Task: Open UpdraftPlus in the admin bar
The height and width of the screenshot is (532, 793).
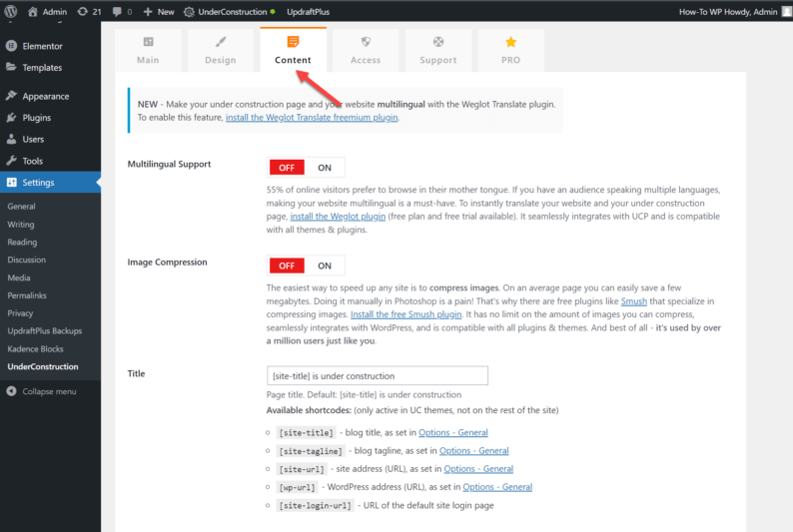Action: point(308,12)
